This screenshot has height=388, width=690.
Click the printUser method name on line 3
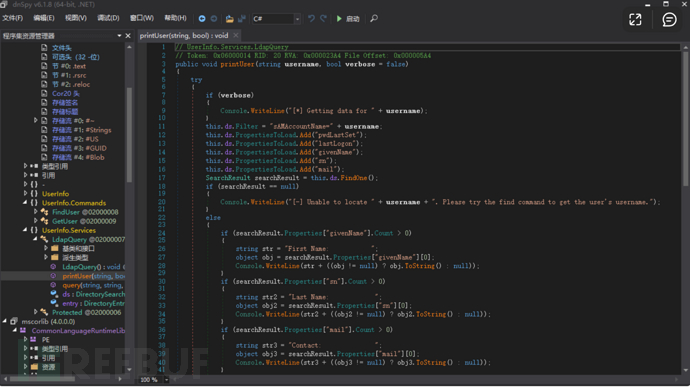tap(237, 64)
